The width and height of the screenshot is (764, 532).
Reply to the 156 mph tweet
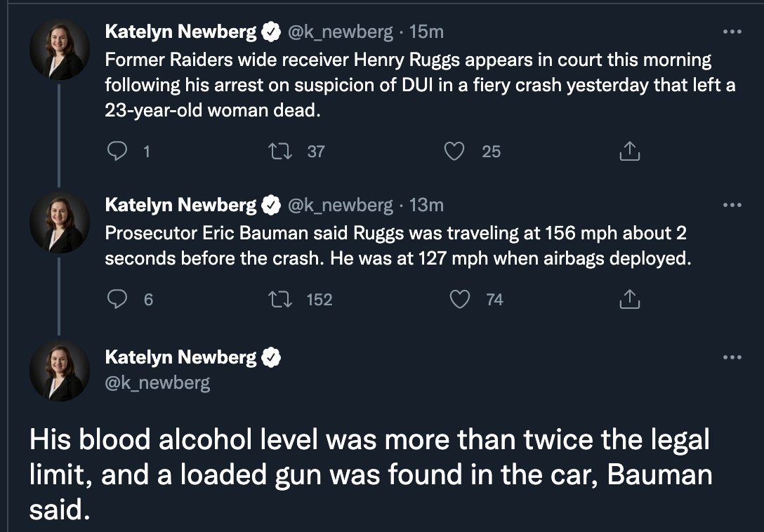tap(117, 300)
